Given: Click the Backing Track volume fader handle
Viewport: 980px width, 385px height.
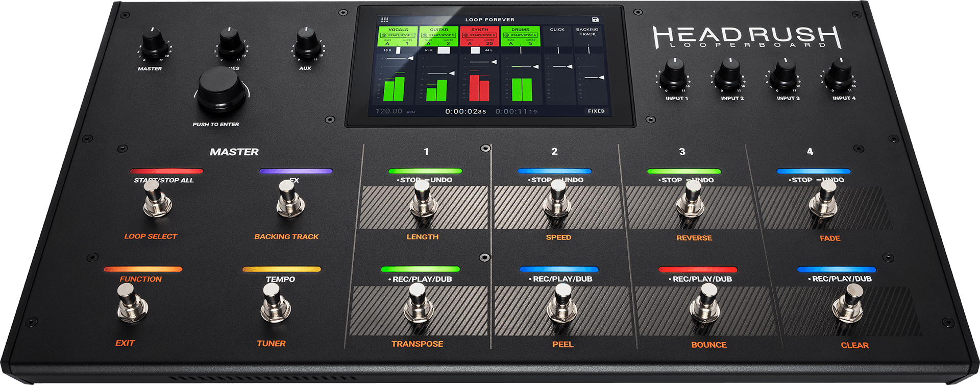Looking at the screenshot, I should coord(601,78).
